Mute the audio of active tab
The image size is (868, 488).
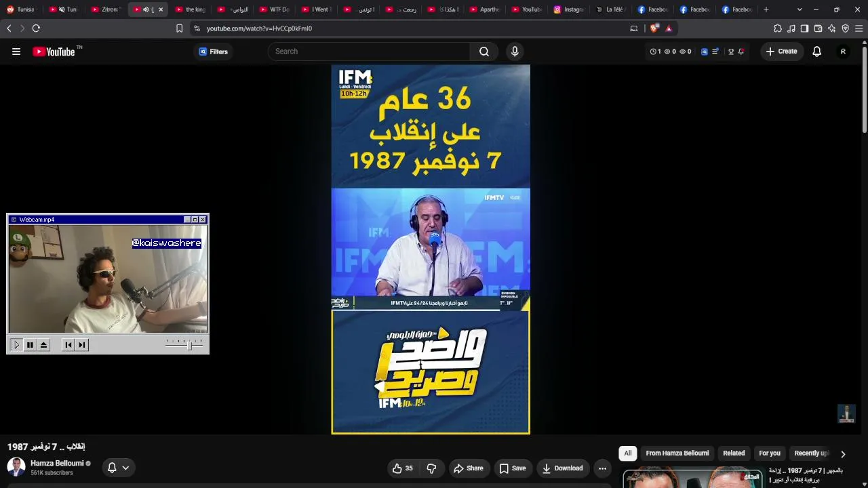click(x=146, y=9)
